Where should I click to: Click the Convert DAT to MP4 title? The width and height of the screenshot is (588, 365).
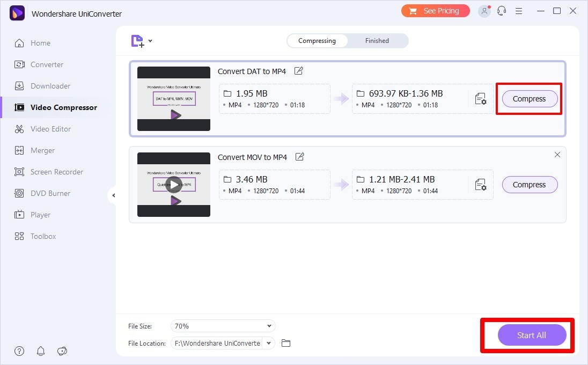coord(252,71)
